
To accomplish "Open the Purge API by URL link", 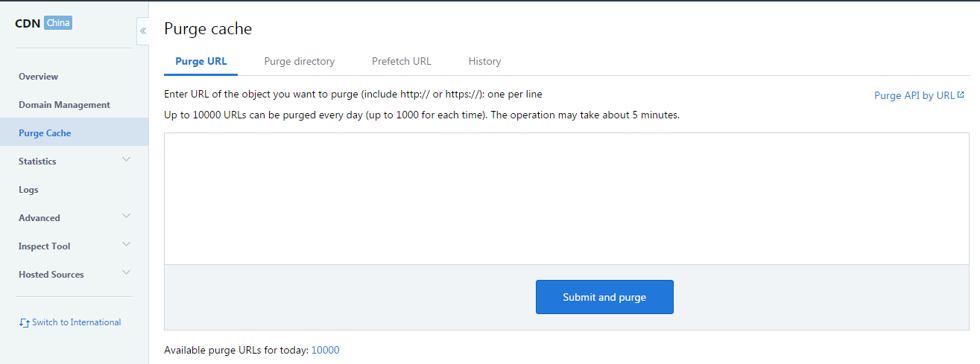I will [914, 95].
